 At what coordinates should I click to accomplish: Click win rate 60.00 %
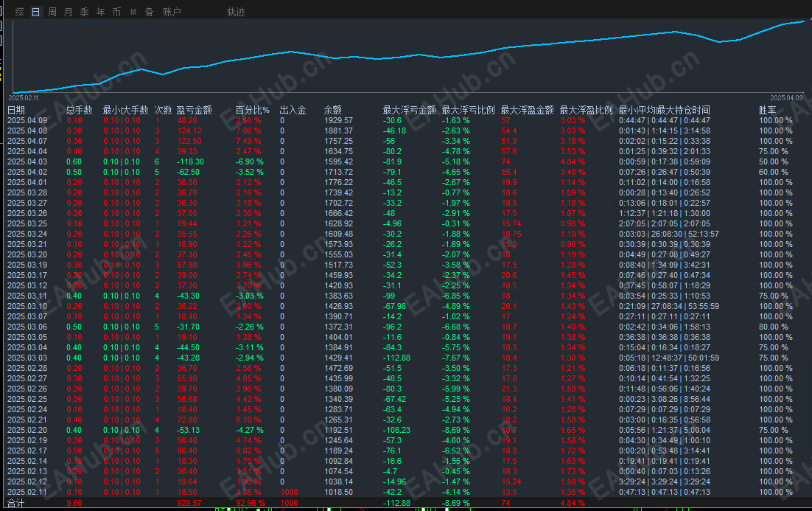point(774,172)
